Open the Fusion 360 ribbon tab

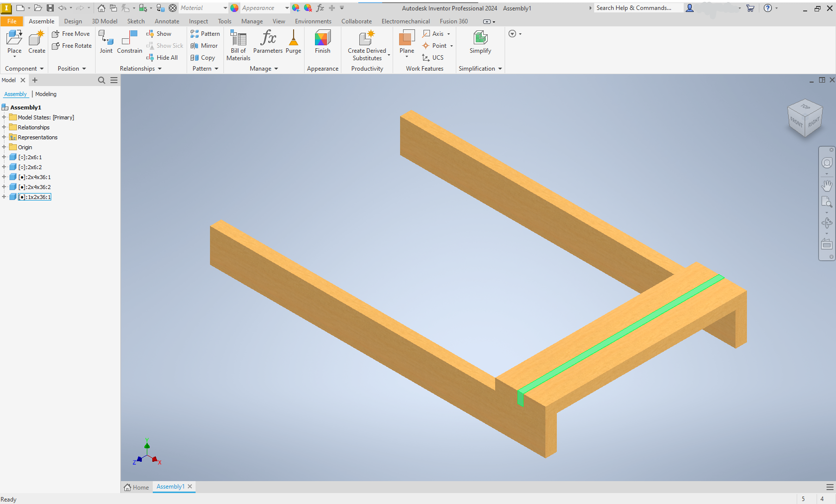pos(454,21)
